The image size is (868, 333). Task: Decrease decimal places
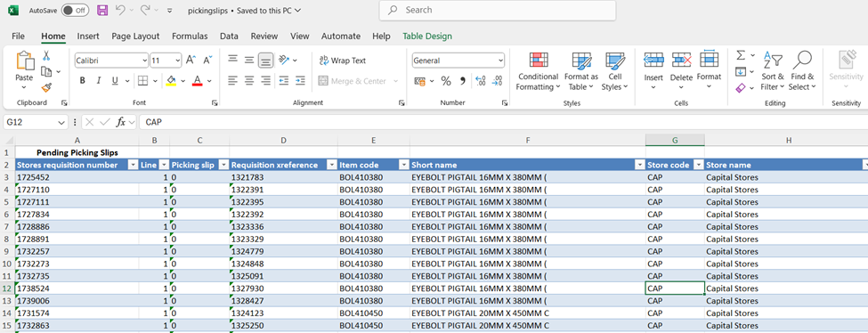[498, 81]
